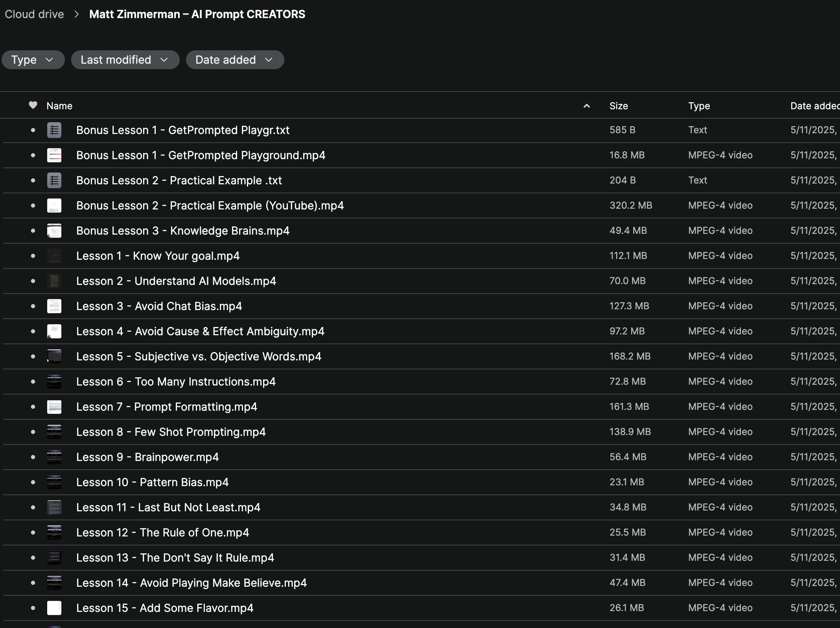Click thumbnail of Lesson 12 The Rule of One
Image resolution: width=840 pixels, height=628 pixels.
pyautogui.click(x=54, y=533)
